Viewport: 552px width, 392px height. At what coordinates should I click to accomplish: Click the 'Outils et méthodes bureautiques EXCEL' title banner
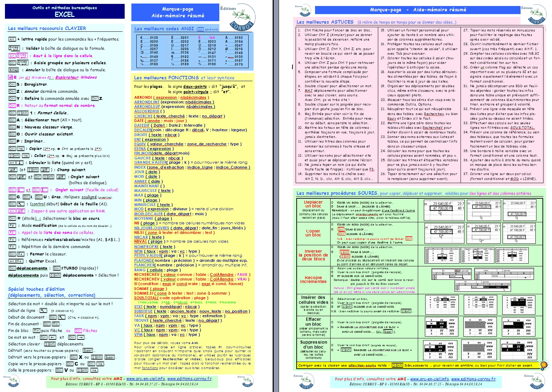[x=65, y=11]
